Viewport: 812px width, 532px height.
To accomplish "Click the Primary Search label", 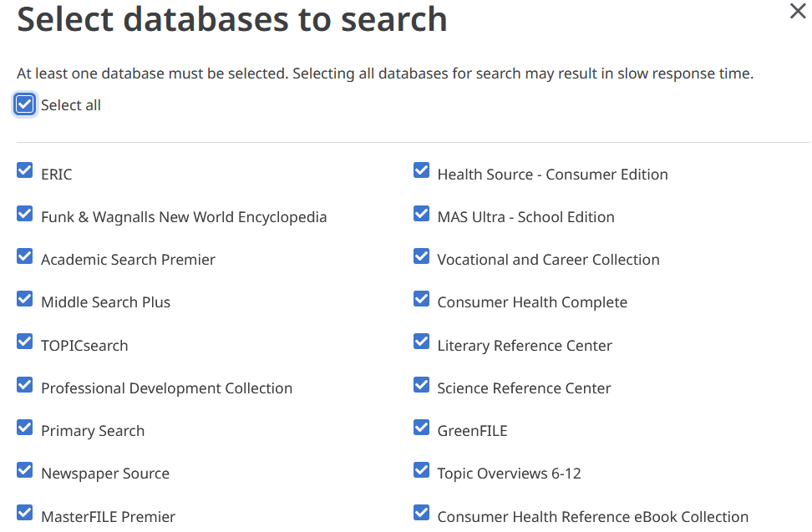I will point(93,431).
